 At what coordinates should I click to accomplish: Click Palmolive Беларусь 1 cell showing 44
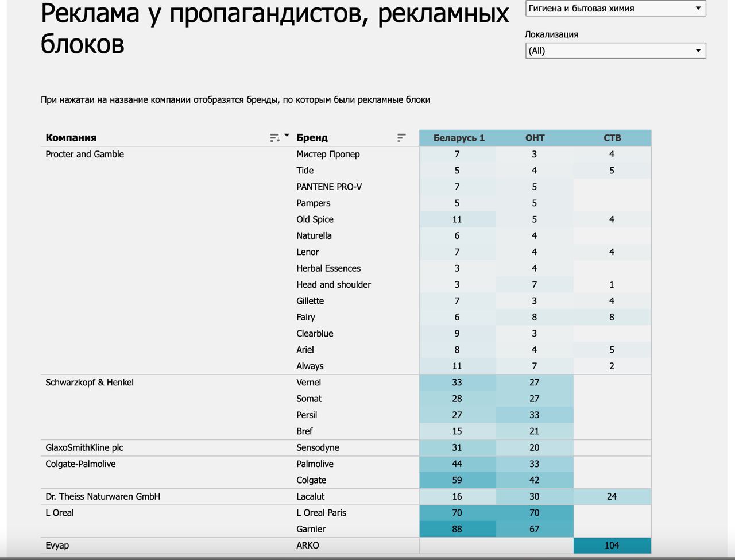click(458, 464)
